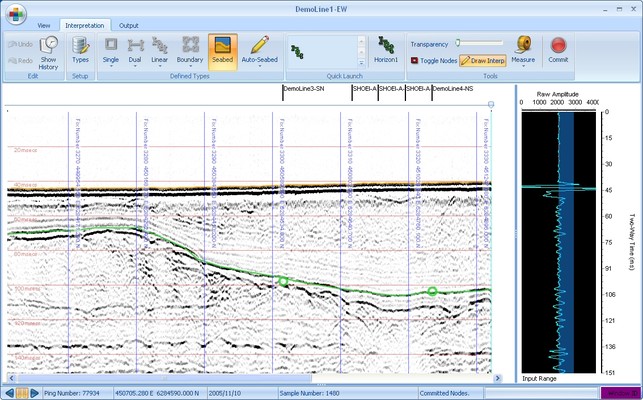Click the green horizon node on the seismic profile
The image size is (643, 400).
pos(283,282)
